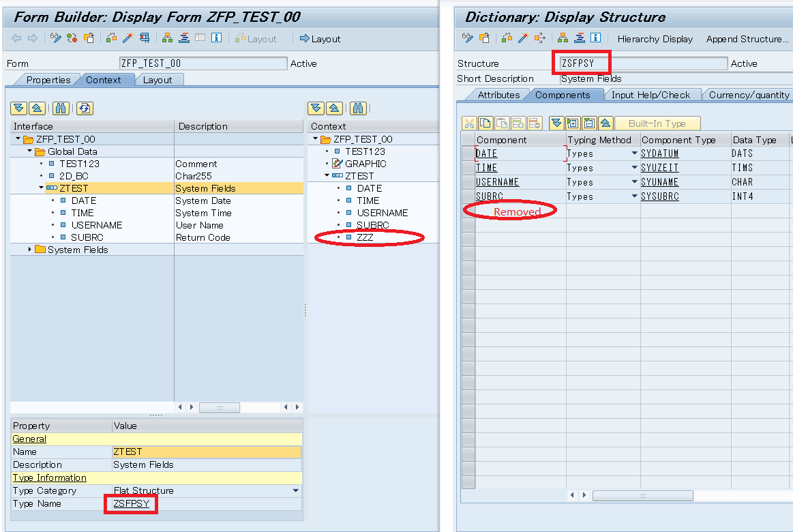Viewport: 793px width, 532px height.
Task: Collapse ZFP_TEST_00 root in Context tree
Action: (316, 138)
